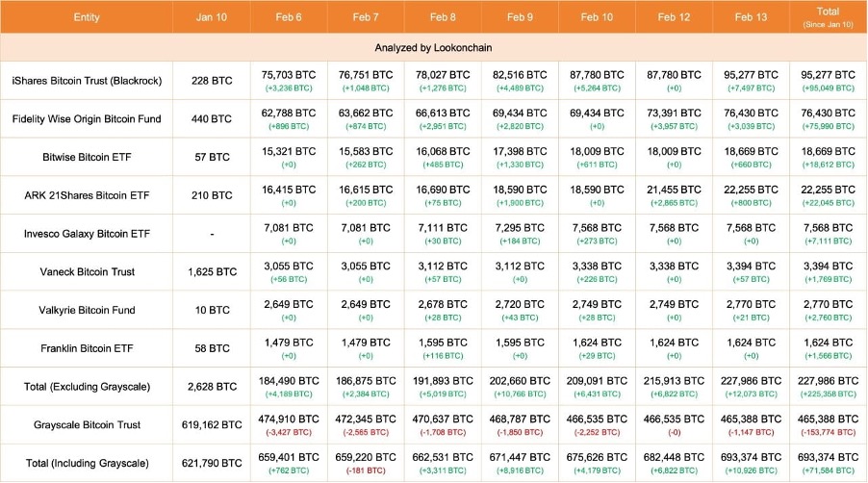This screenshot has width=868, height=483.
Task: Select the 82,516 BTC iShares Feb 9 cell
Action: pyautogui.click(x=520, y=75)
